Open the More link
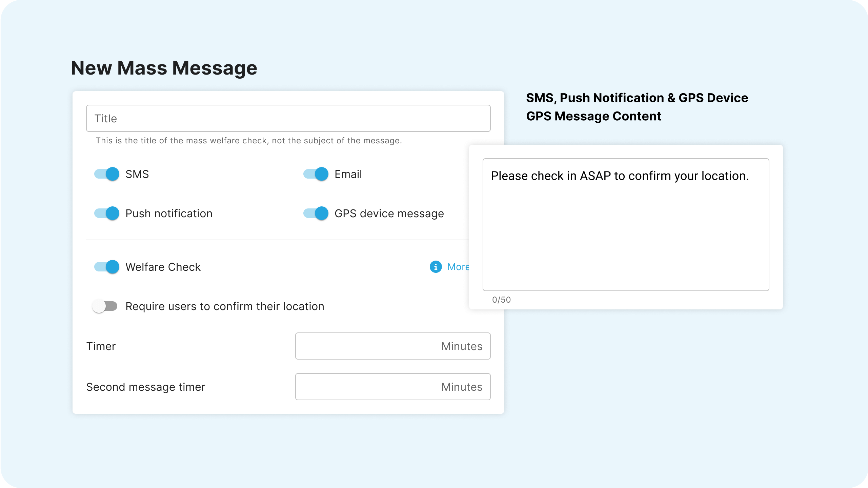The height and width of the screenshot is (488, 868). click(458, 267)
